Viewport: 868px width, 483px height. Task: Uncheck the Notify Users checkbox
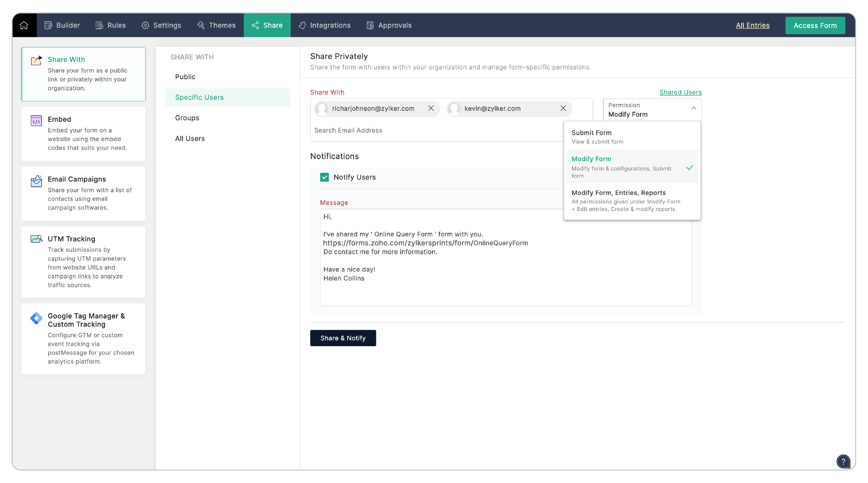tap(324, 177)
